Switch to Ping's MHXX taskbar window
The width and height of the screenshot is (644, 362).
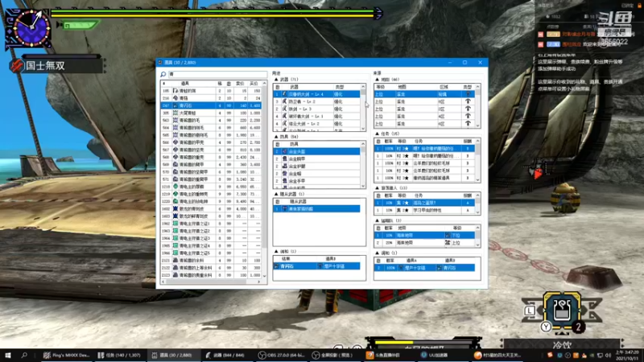click(66, 355)
